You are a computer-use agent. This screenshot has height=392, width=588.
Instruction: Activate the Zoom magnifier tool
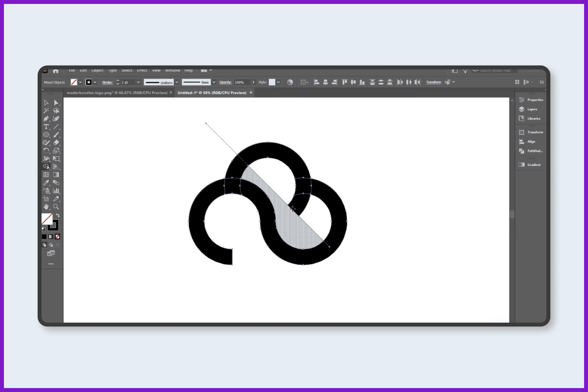coord(56,207)
